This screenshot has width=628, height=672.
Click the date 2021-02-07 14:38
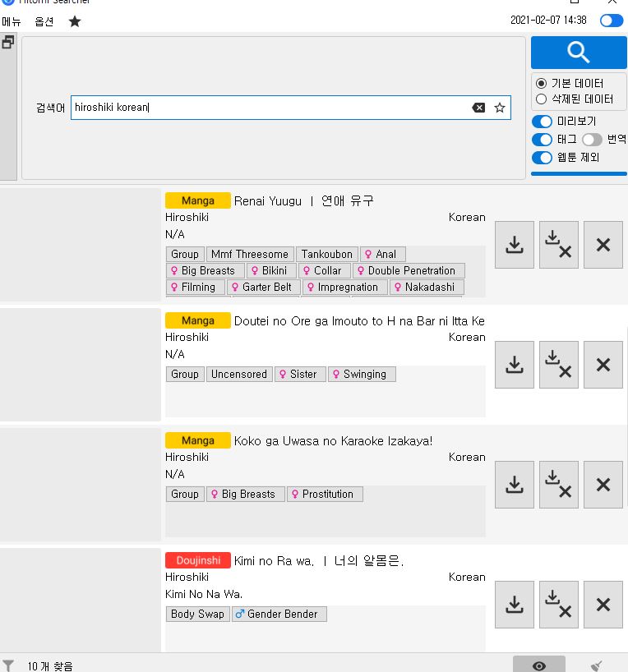[x=548, y=21]
